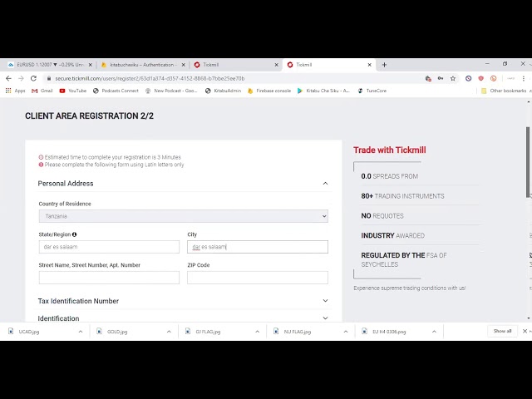This screenshot has height=399, width=532.
Task: Click Show all downloads button
Action: (x=502, y=331)
